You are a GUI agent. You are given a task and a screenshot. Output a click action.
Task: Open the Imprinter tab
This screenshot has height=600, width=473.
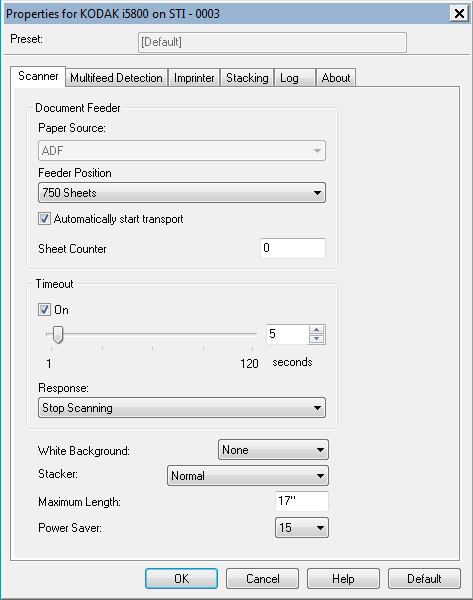click(x=194, y=78)
